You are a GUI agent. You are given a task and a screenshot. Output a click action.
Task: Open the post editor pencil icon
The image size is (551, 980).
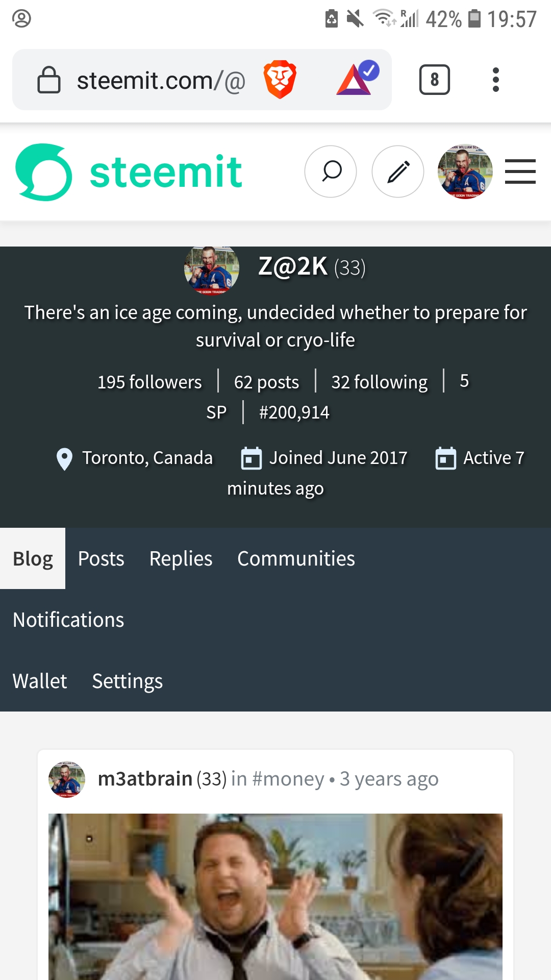(398, 171)
